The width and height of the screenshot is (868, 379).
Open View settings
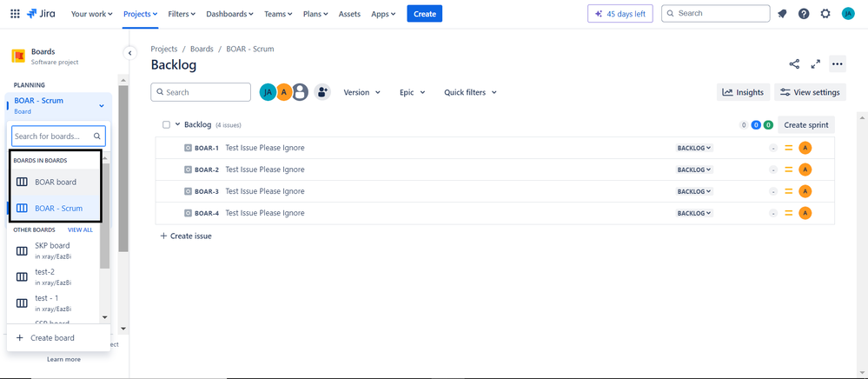click(811, 92)
